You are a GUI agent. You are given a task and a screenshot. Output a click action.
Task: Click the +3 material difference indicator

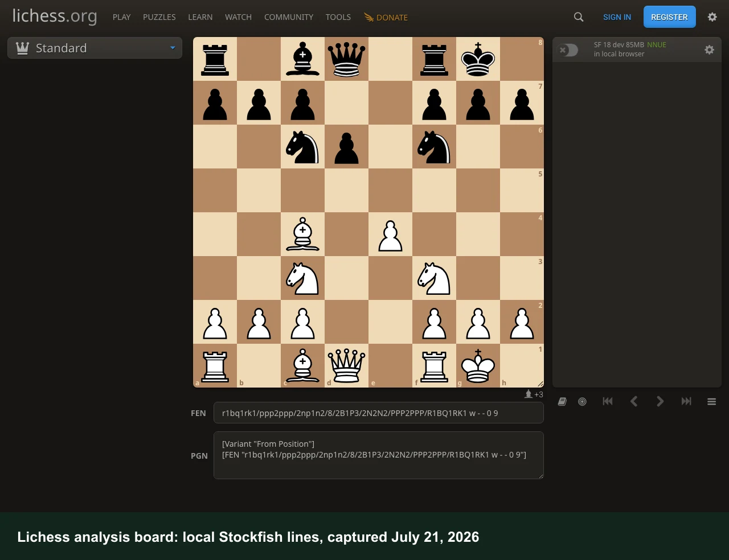click(x=534, y=394)
